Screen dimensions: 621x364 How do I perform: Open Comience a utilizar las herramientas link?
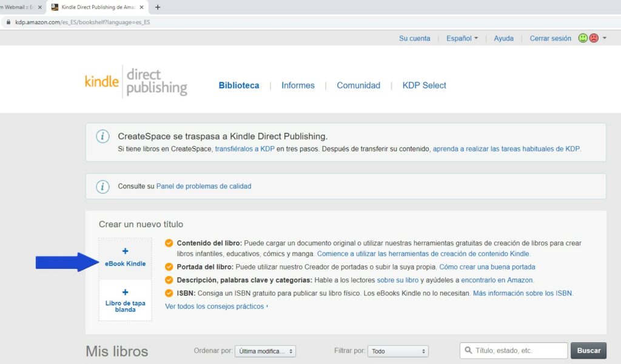click(x=423, y=254)
